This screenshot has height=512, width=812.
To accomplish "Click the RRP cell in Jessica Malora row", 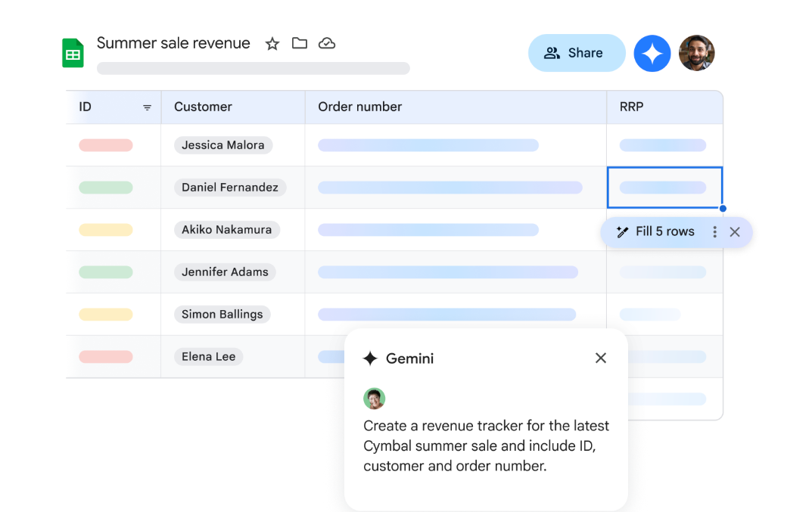I will click(x=665, y=145).
